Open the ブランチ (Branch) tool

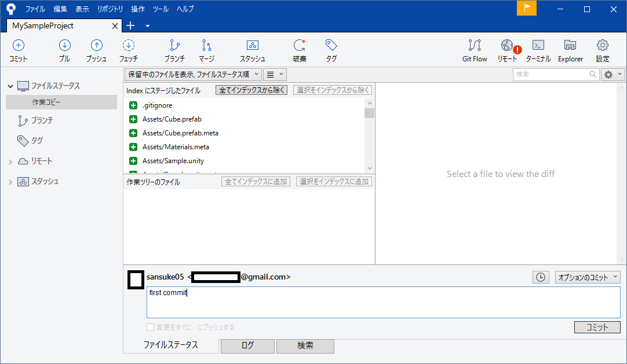(x=173, y=50)
